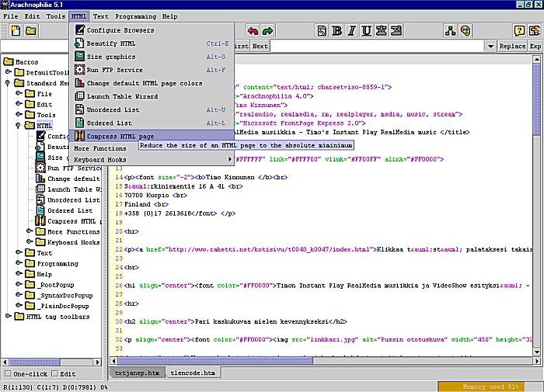Image resolution: width=544 pixels, height=392 pixels.
Task: Click the Open folder toolbar icon
Action: point(31,31)
